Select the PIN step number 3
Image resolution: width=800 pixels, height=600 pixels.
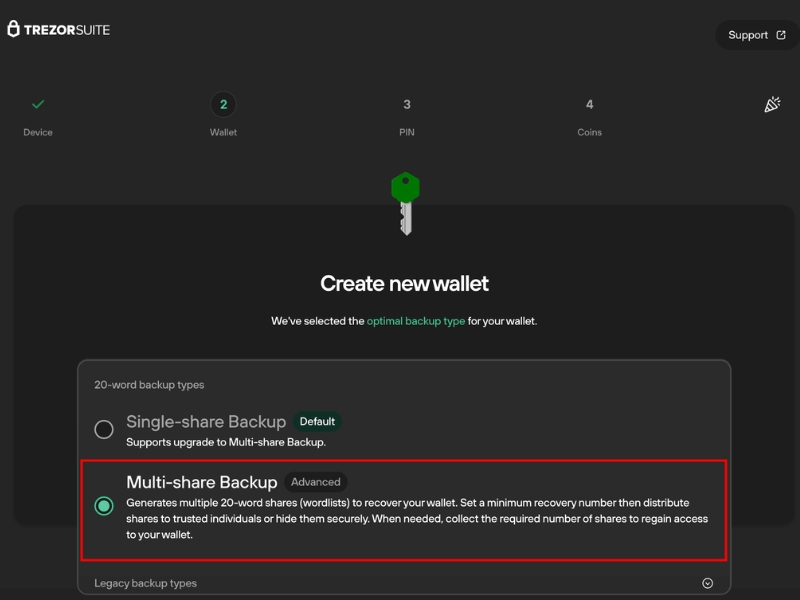pos(407,105)
